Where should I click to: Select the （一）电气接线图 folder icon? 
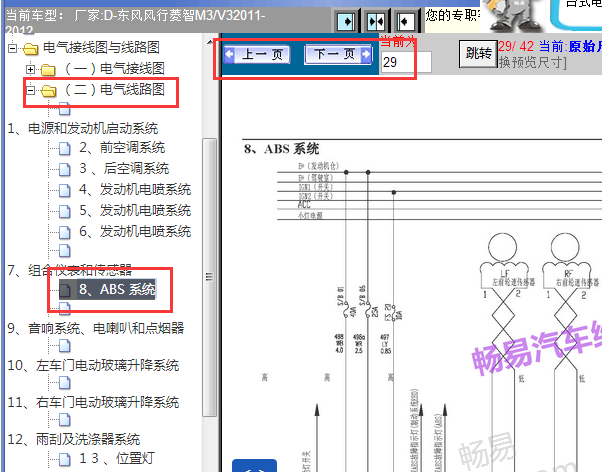coord(48,70)
